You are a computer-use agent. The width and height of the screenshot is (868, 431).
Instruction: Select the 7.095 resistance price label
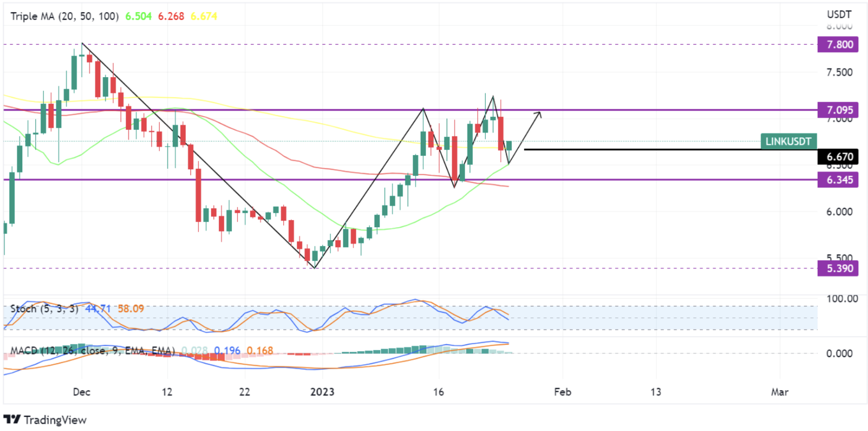click(x=838, y=110)
